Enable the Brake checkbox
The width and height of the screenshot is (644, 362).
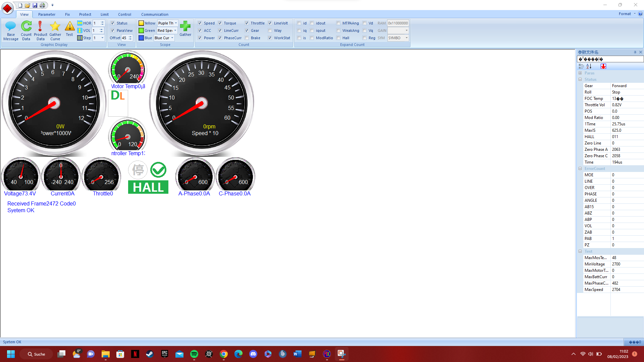[x=247, y=38]
